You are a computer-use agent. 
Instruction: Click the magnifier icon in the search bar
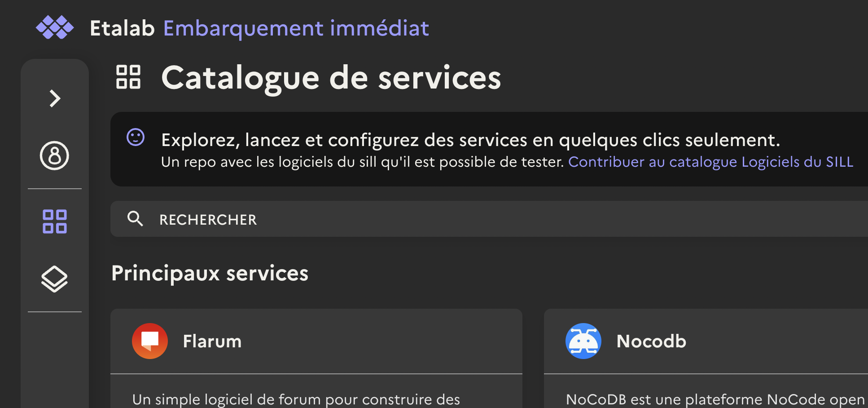(136, 219)
